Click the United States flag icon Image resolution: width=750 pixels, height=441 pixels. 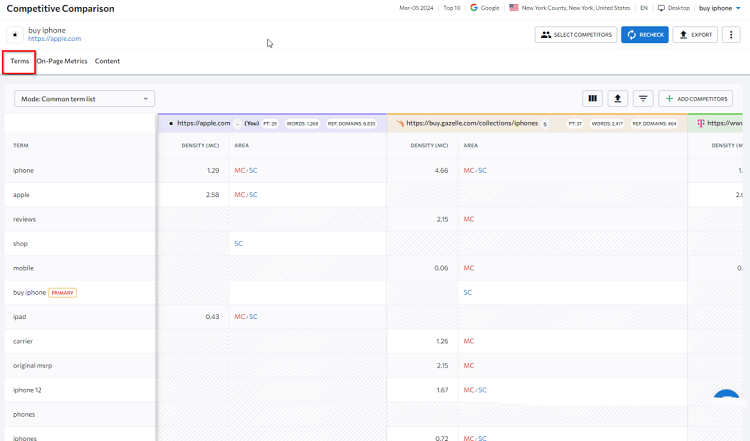coord(514,8)
